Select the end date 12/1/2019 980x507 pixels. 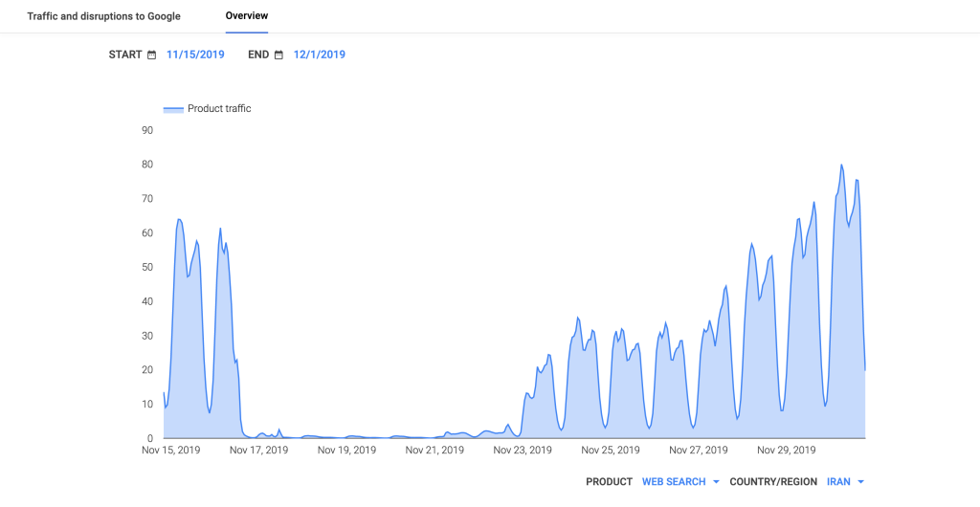point(319,55)
